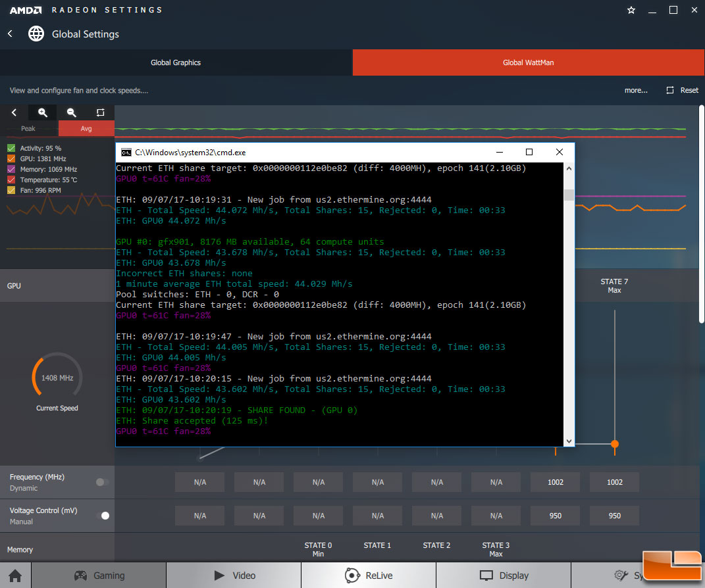Click the more... link
705x588 pixels.
[x=636, y=90]
